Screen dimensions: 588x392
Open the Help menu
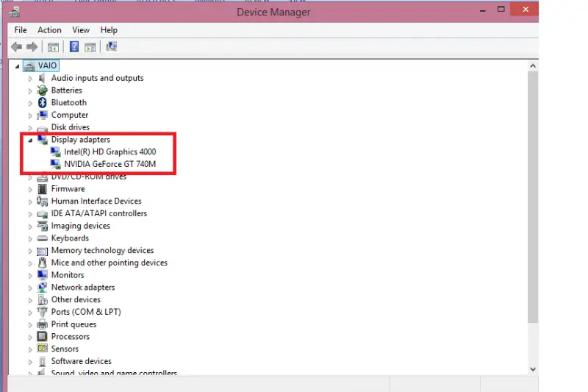(x=109, y=30)
